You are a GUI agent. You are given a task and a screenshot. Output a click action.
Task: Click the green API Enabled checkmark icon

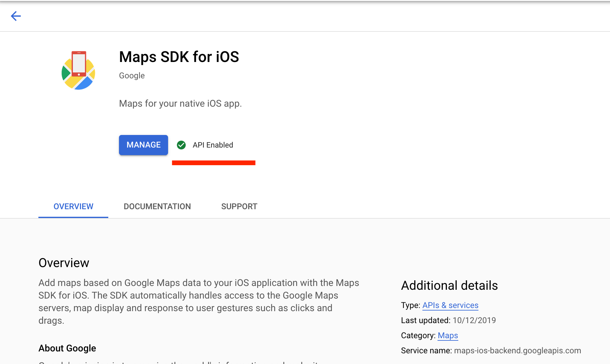(x=181, y=145)
